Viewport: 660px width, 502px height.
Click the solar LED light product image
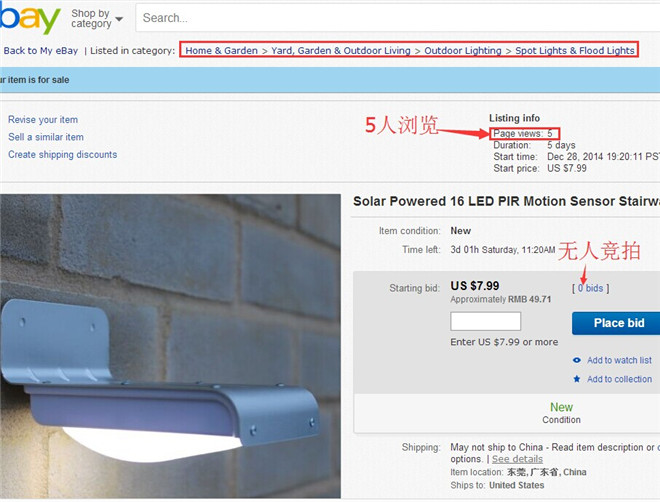[170, 346]
